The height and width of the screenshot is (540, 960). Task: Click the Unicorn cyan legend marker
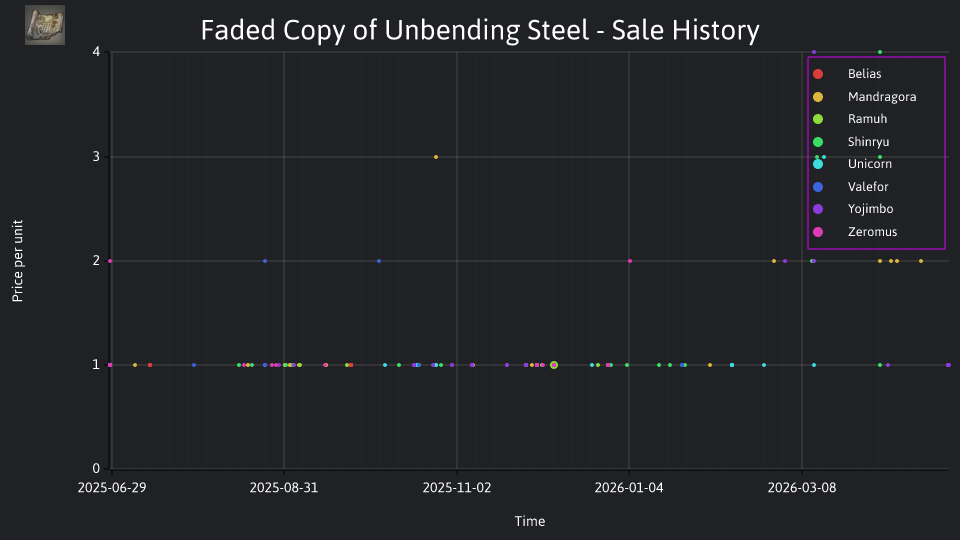tap(818, 164)
